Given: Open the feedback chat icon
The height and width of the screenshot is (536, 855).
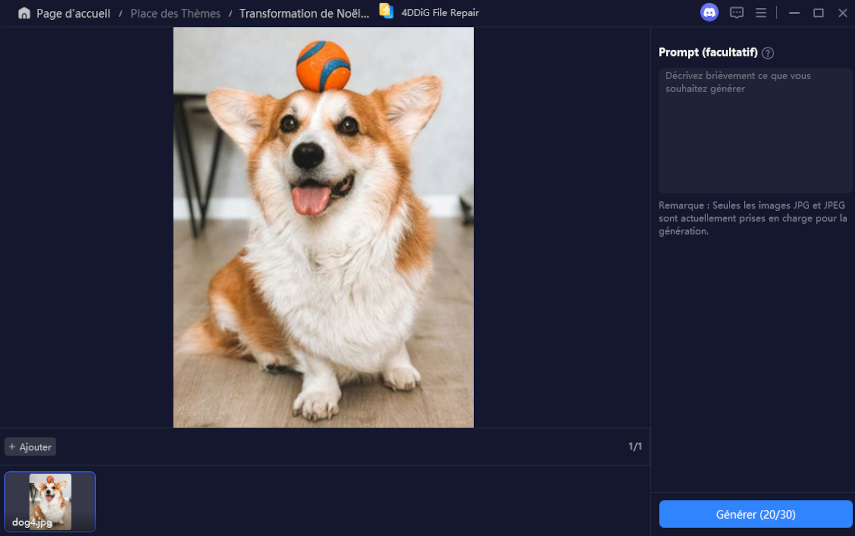Looking at the screenshot, I should point(737,13).
